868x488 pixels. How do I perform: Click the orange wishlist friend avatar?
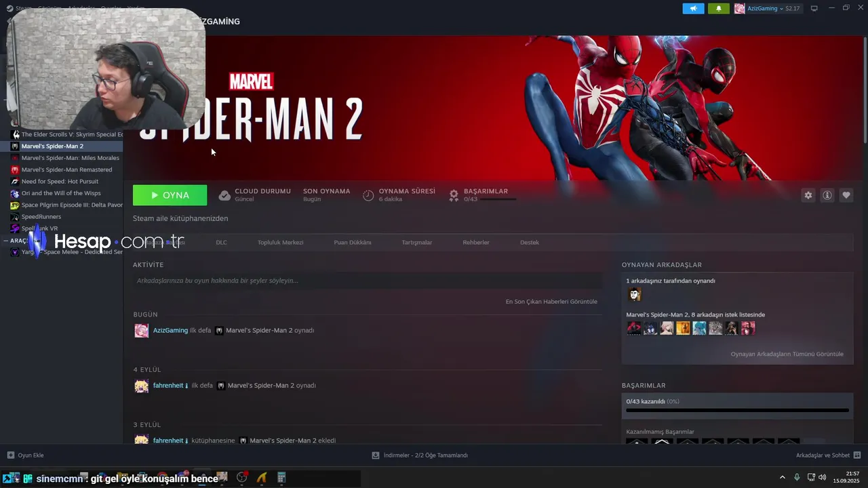tap(683, 328)
